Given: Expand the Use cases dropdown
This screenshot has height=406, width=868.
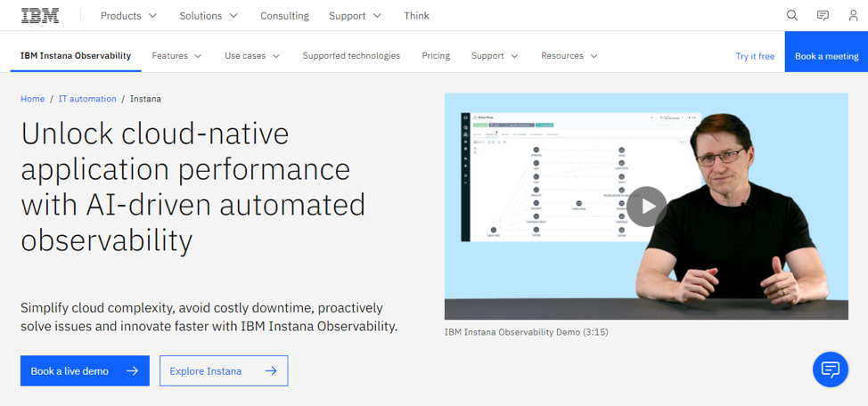Looking at the screenshot, I should (252, 55).
